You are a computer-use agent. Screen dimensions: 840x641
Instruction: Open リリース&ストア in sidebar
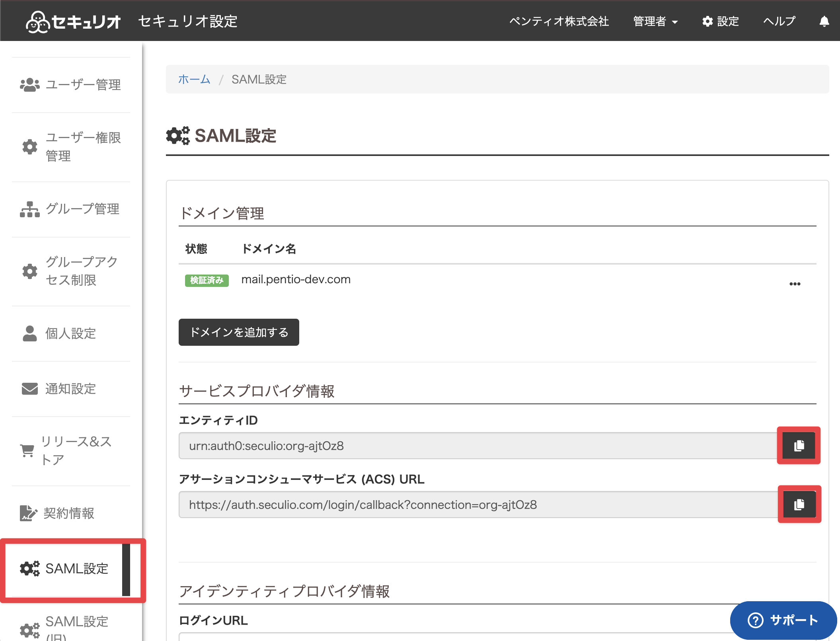tap(71, 451)
